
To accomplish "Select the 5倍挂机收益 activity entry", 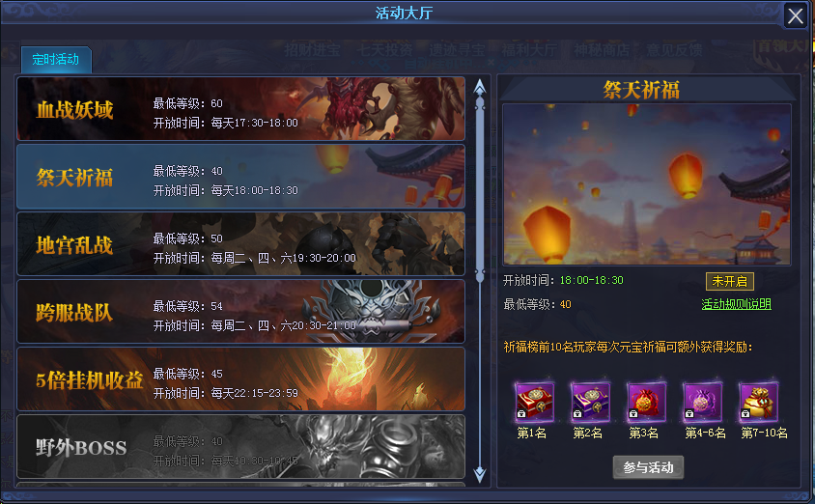I will point(240,378).
